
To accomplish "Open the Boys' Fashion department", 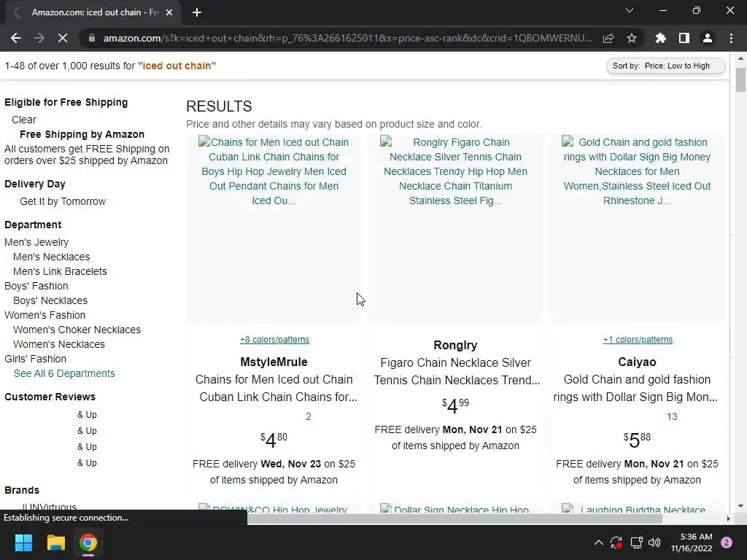I will pos(36,286).
